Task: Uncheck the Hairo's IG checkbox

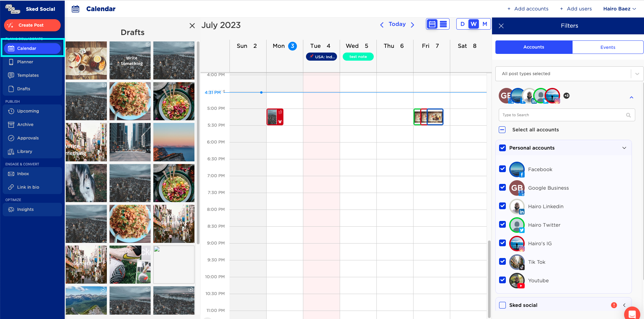Action: [x=502, y=243]
